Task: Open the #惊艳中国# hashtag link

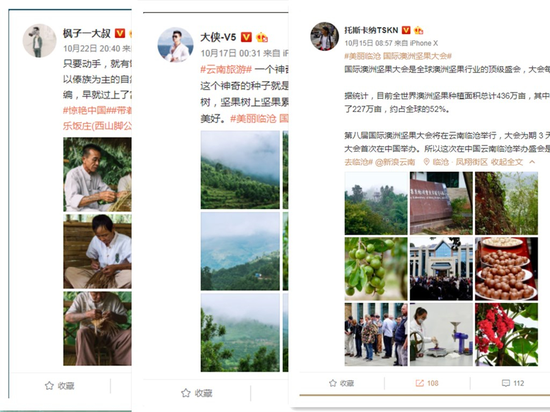Action: 85,110
